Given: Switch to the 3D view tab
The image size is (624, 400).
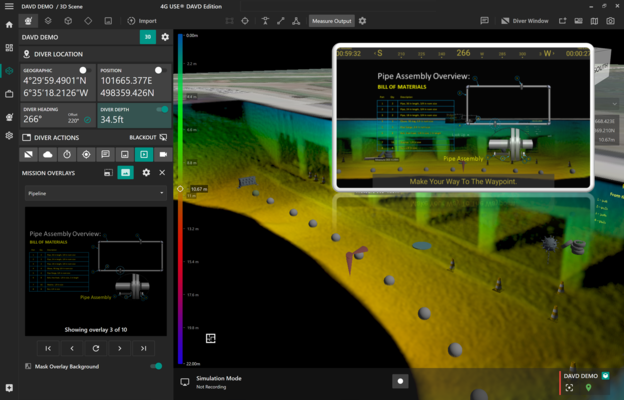Looking at the screenshot, I should (x=147, y=37).
